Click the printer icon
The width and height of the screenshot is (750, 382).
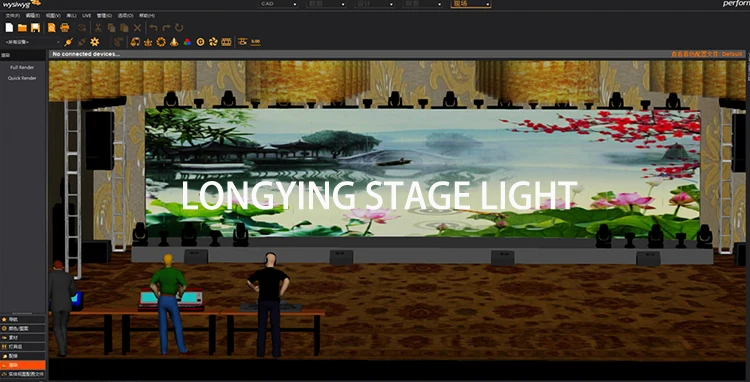[65, 28]
